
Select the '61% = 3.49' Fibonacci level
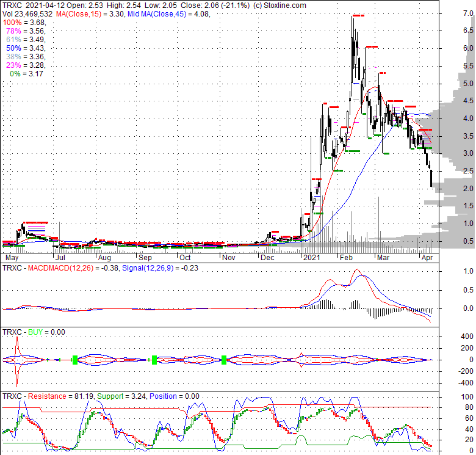pos(26,40)
